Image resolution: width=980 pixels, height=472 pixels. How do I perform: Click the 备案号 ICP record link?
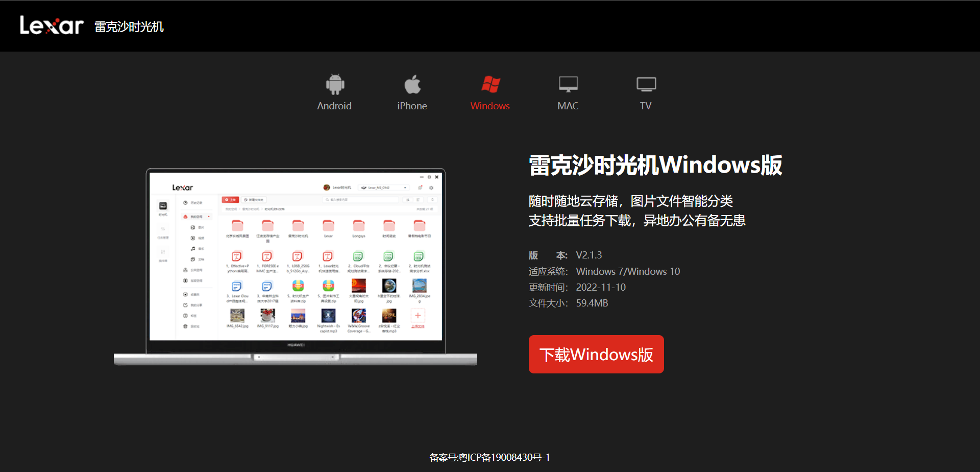pyautogui.click(x=490, y=457)
